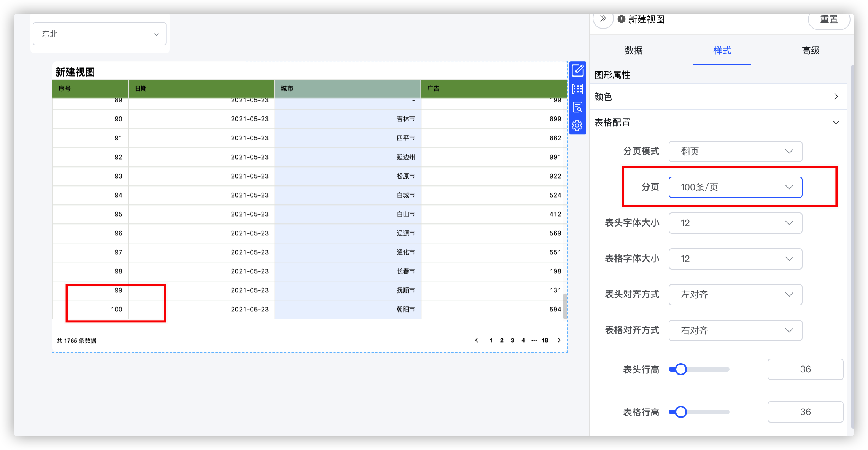Switch to the 高级 tab

pyautogui.click(x=811, y=51)
